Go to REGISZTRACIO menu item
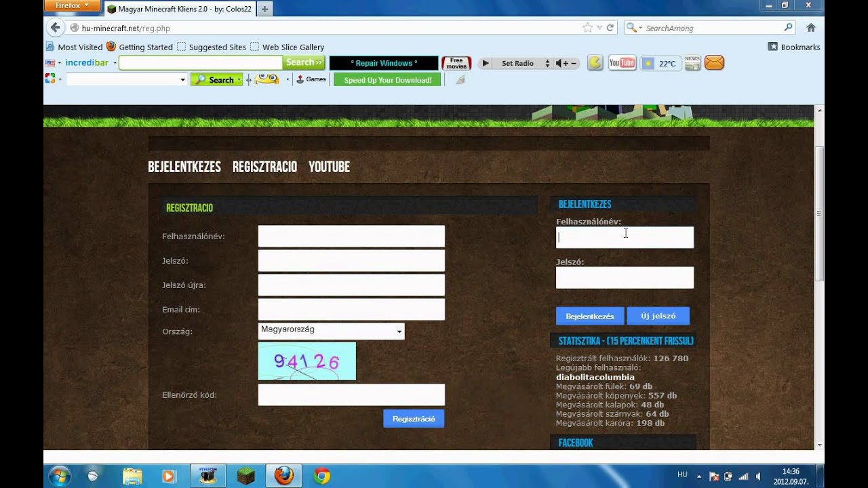 coord(264,167)
